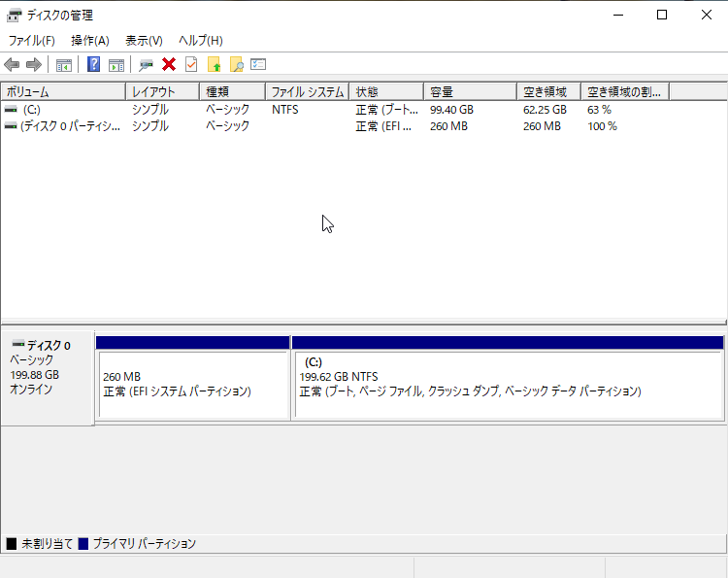Click the EFI partition row drive icon

tap(11, 126)
